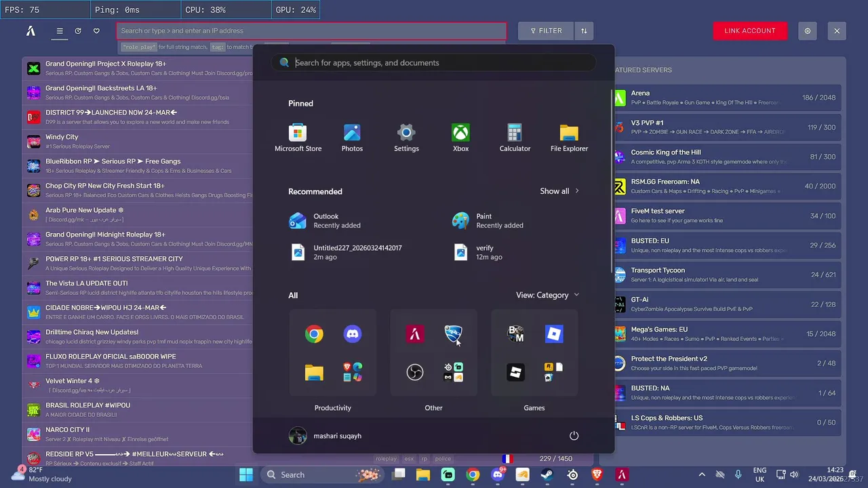Open Brave browser from taskbar

coord(597,474)
